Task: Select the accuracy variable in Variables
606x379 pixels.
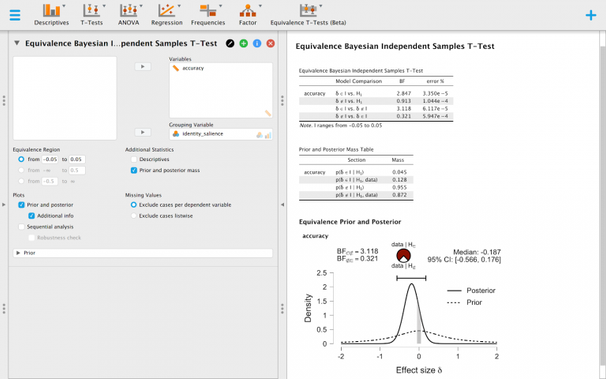Action: pyautogui.click(x=193, y=68)
